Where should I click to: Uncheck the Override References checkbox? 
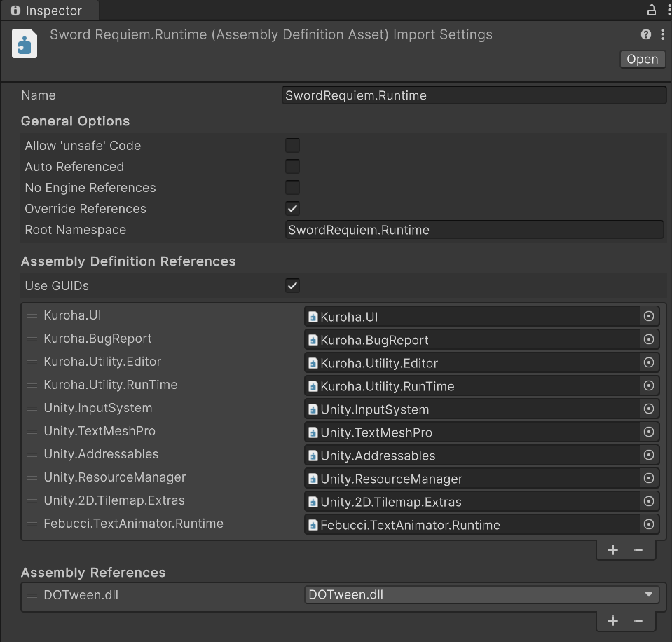pyautogui.click(x=292, y=209)
